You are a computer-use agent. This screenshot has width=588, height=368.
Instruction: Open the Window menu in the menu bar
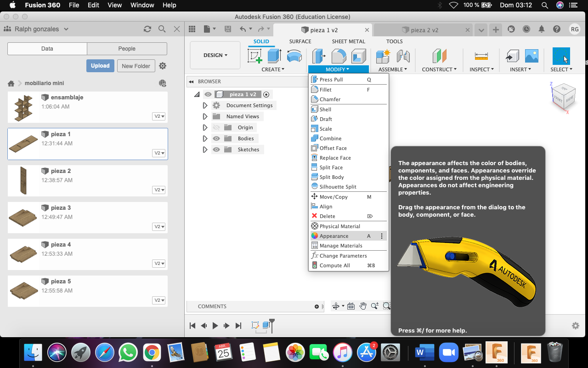[x=142, y=5]
